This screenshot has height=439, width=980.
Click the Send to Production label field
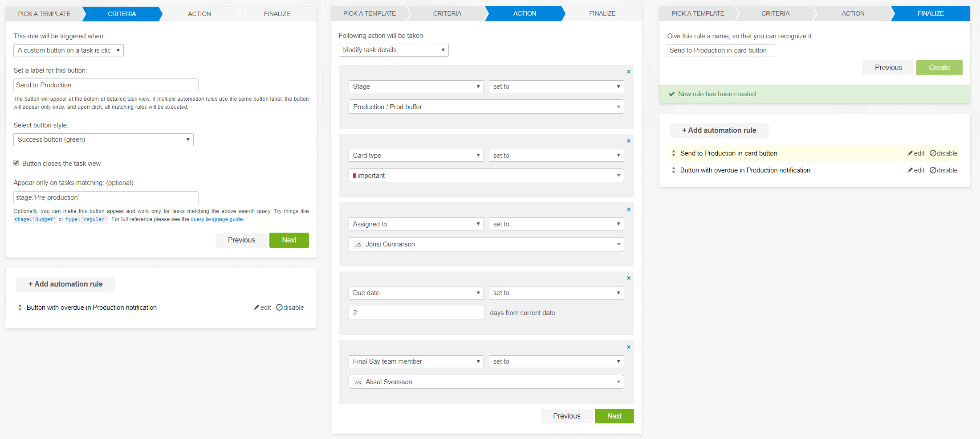[x=106, y=85]
